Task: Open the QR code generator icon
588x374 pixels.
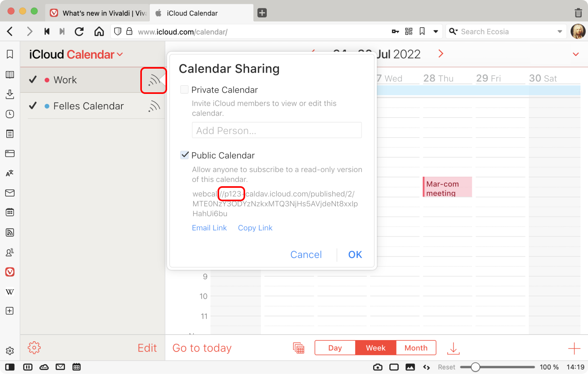Action: [409, 32]
